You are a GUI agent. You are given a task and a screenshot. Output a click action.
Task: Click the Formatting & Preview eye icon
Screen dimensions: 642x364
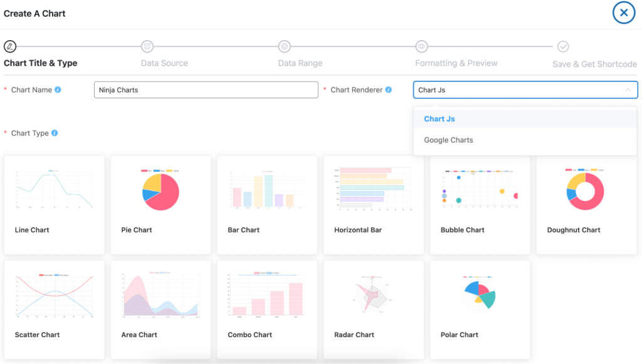[422, 46]
